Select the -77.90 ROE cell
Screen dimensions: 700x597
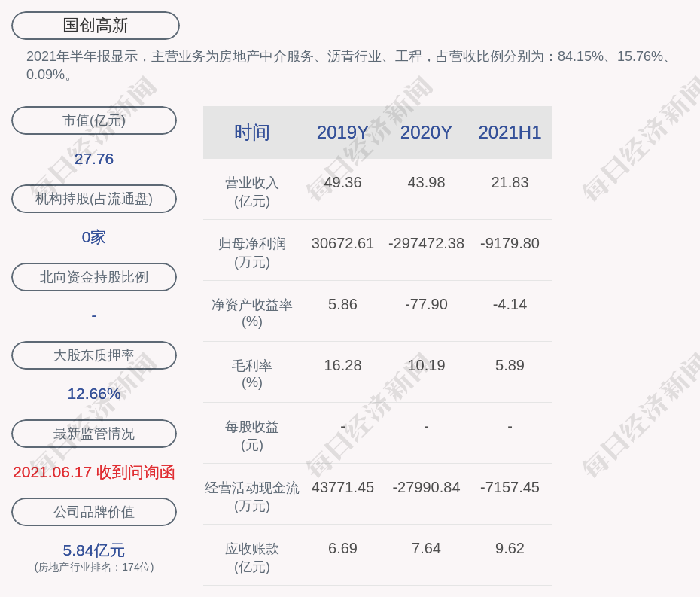coord(426,305)
